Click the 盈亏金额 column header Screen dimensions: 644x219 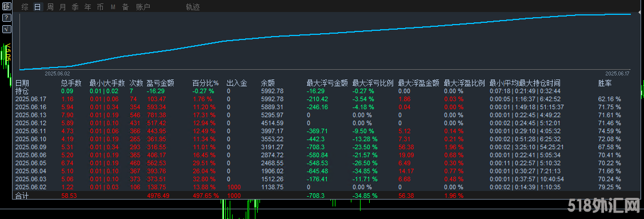pyautogui.click(x=161, y=83)
